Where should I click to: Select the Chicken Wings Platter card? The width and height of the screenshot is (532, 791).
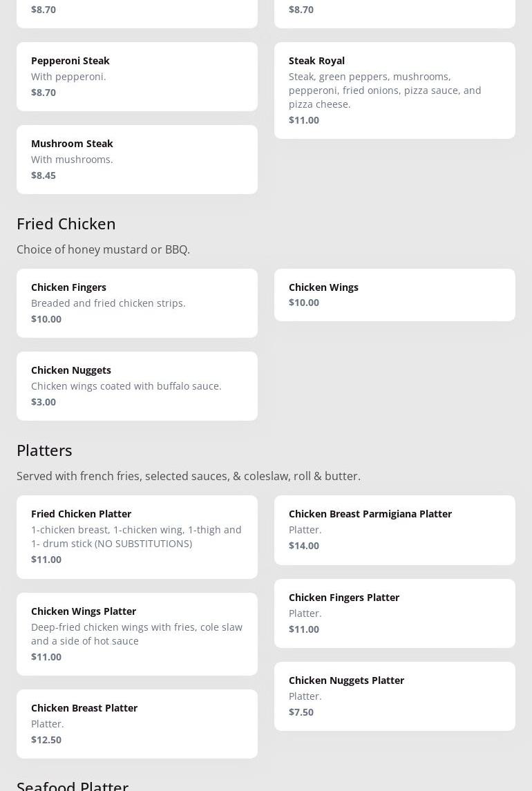point(137,633)
